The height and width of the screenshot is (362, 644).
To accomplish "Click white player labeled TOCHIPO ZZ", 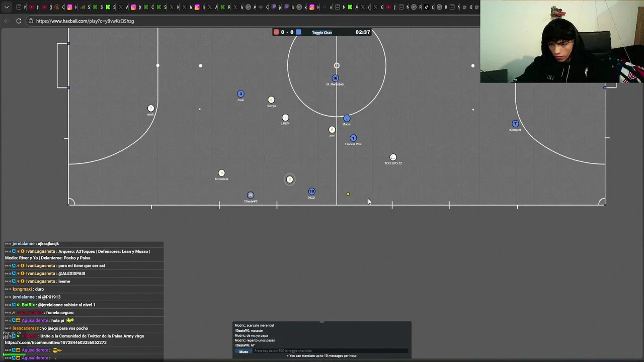I will tap(393, 157).
